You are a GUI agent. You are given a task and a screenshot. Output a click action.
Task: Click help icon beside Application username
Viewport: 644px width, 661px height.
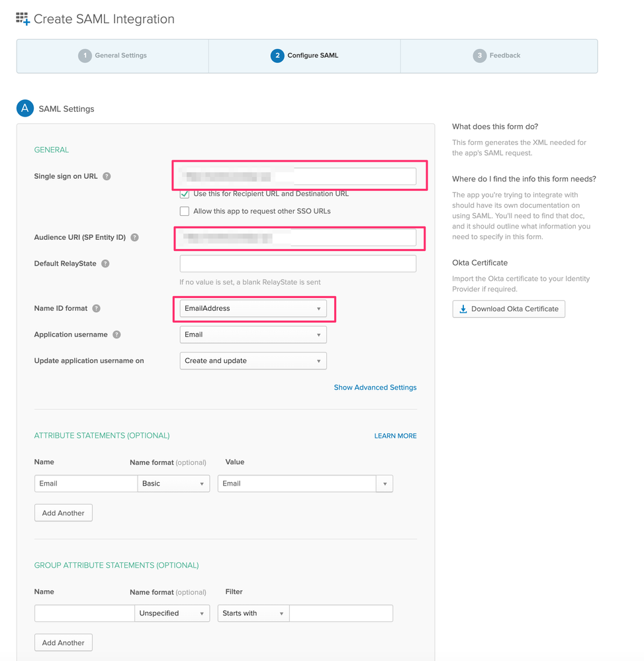point(116,334)
